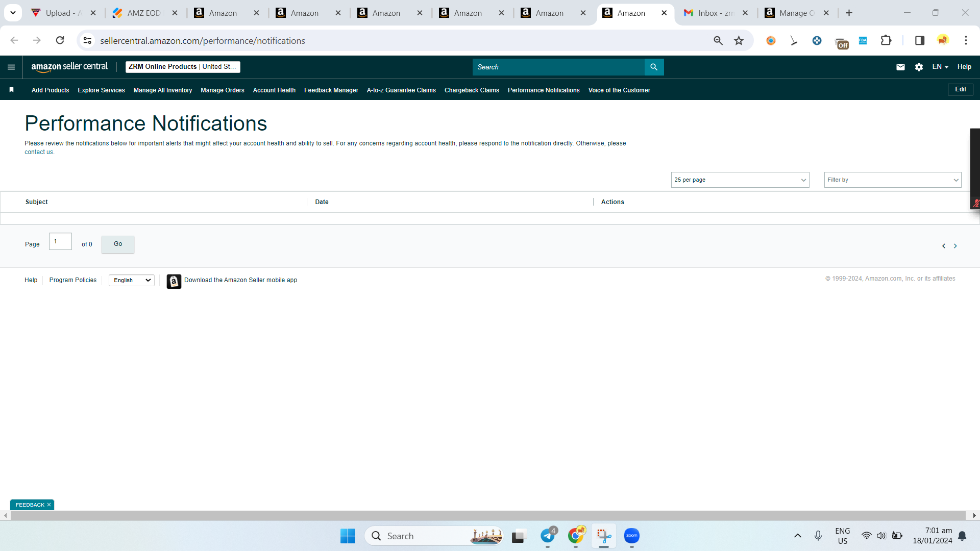Go to previous page of notifications arrow
This screenshot has height=551, width=980.
[x=944, y=246]
